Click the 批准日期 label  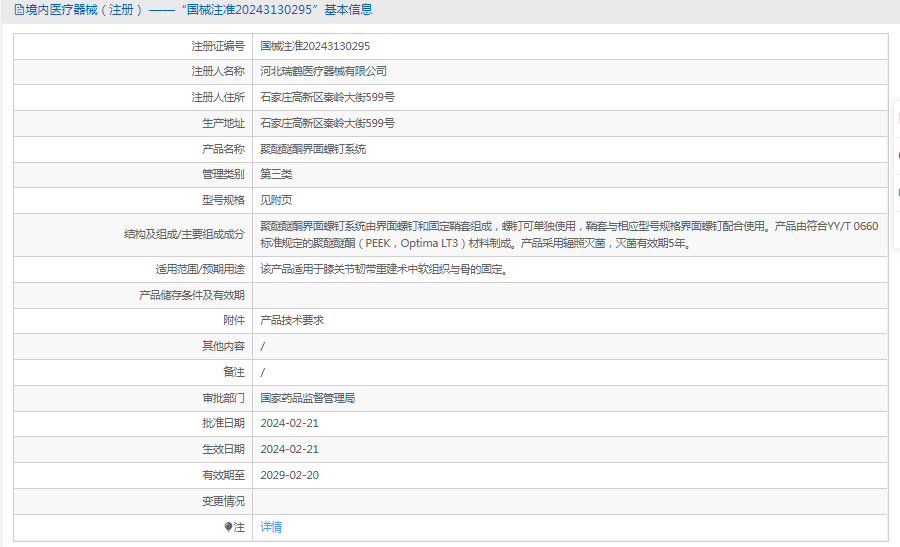tap(223, 423)
